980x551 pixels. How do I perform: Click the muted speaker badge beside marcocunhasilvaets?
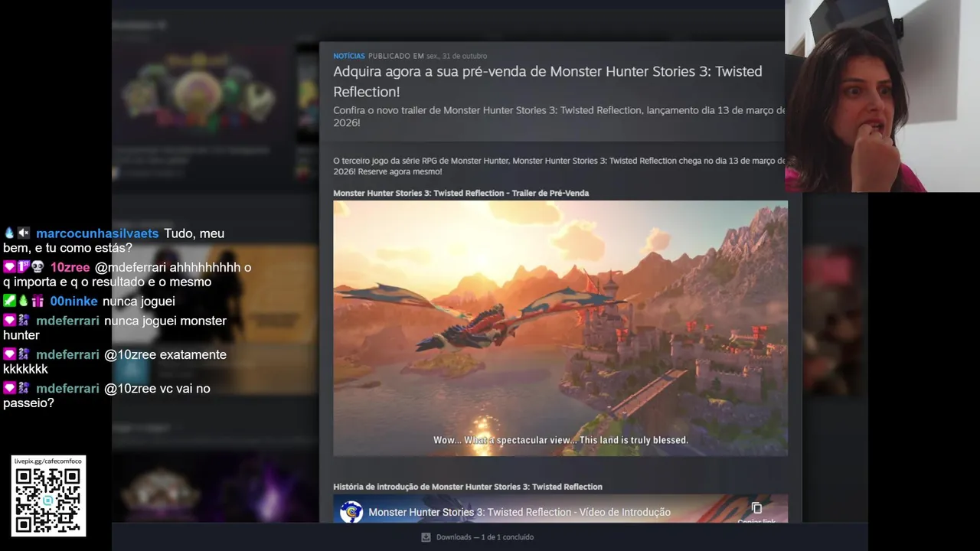click(x=24, y=233)
